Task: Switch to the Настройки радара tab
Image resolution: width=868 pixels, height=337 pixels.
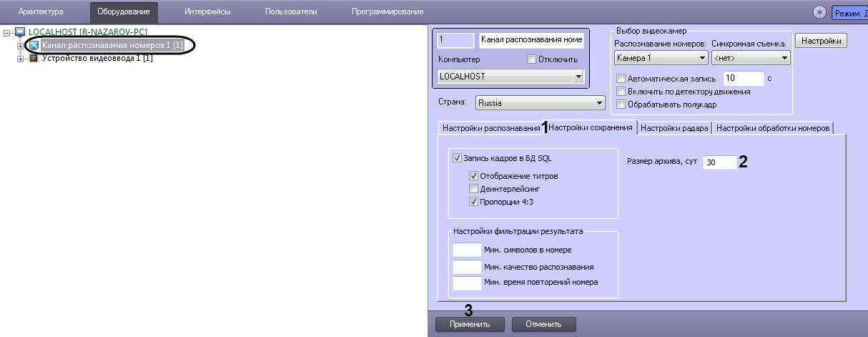Action: coord(674,128)
